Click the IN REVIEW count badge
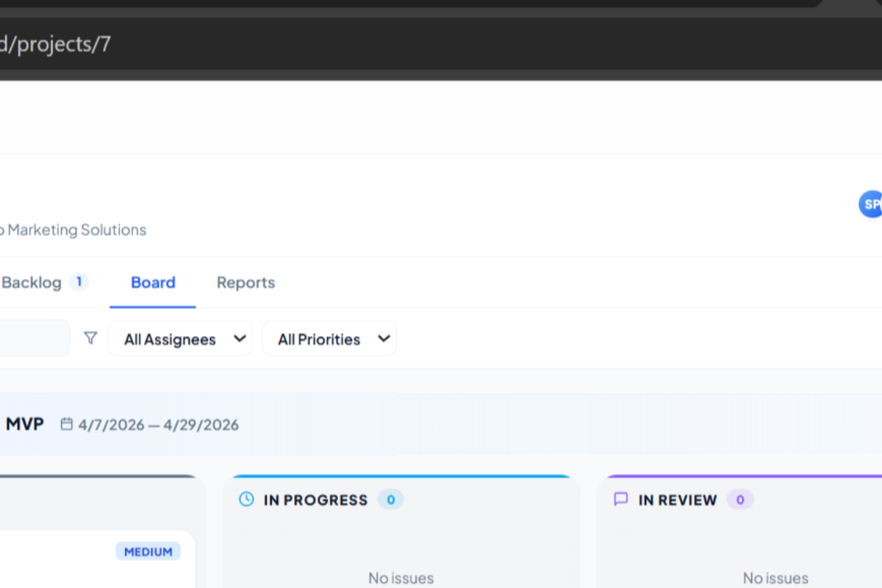882x588 pixels. tap(740, 500)
